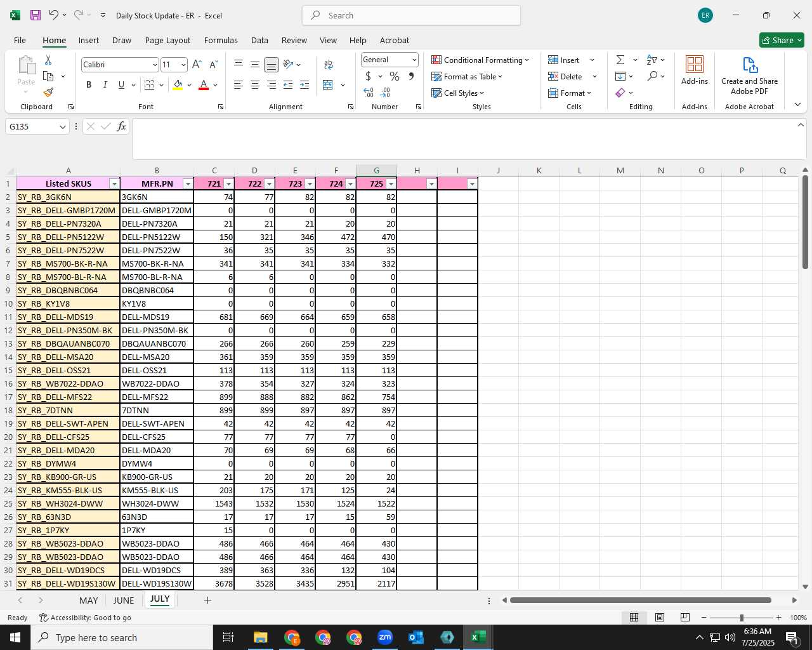Open the General number format dropdown
Screen dimensions: 812x650
[414, 60]
